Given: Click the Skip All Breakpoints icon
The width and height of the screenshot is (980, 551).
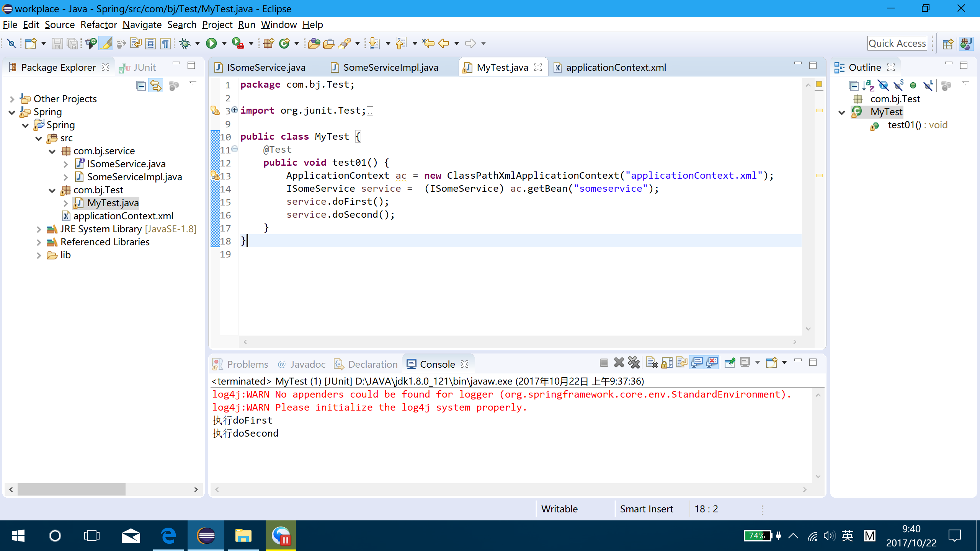Looking at the screenshot, I should tap(11, 43).
